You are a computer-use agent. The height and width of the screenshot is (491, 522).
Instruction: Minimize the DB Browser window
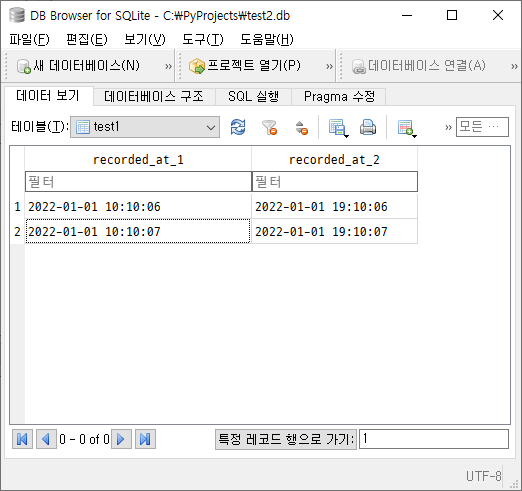[407, 15]
